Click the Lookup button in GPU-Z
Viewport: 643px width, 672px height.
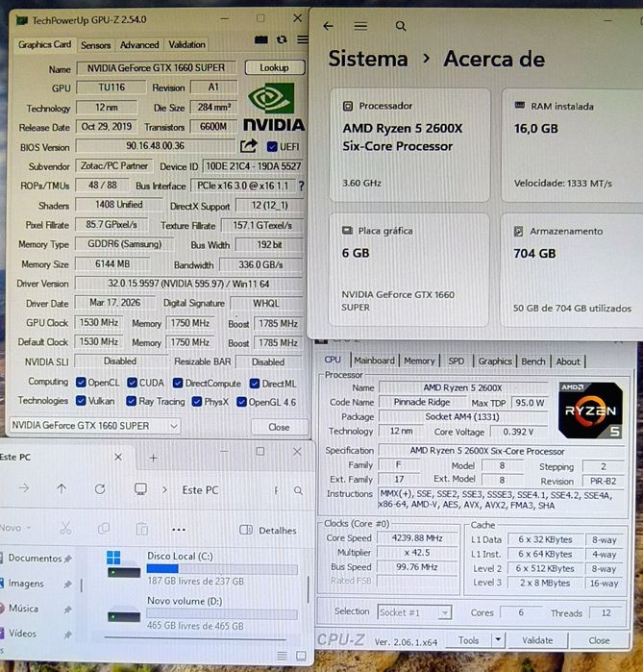coord(275,67)
